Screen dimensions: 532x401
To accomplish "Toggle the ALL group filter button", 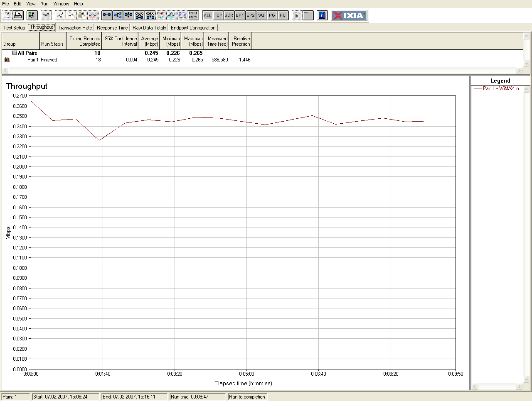I will point(207,15).
